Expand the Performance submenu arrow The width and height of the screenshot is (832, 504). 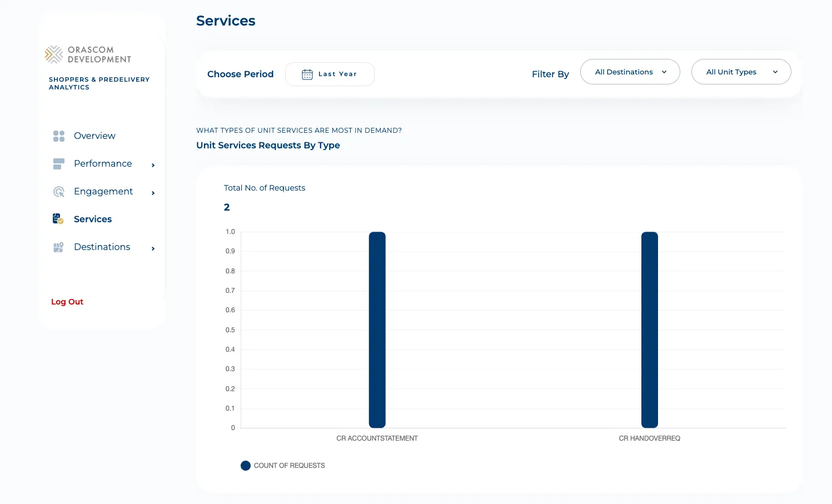tap(153, 165)
